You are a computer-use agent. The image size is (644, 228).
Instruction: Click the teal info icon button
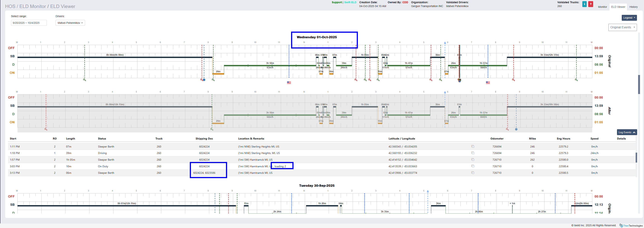click(584, 4)
